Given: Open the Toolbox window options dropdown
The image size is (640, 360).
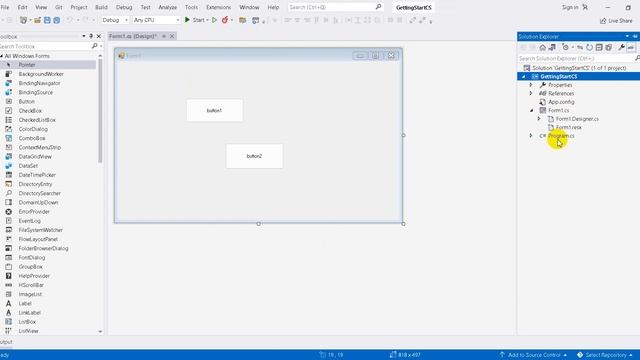Looking at the screenshot, I should [x=84, y=36].
